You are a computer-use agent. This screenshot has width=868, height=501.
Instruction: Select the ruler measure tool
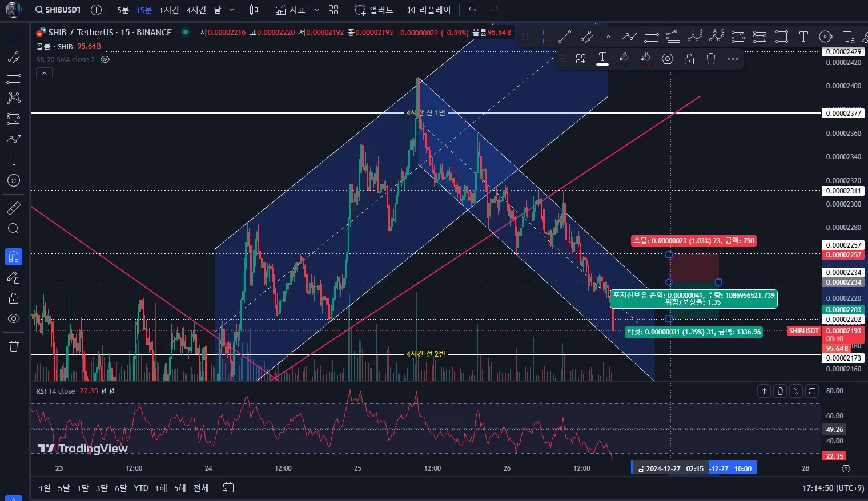14,208
